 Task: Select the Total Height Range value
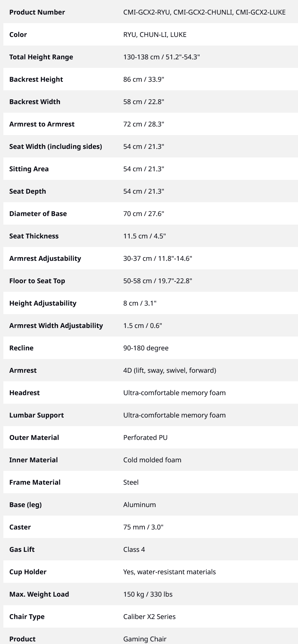pyautogui.click(x=162, y=57)
